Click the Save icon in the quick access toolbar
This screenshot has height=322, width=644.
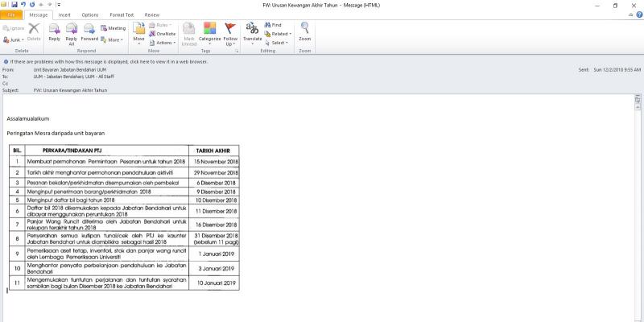[14, 5]
